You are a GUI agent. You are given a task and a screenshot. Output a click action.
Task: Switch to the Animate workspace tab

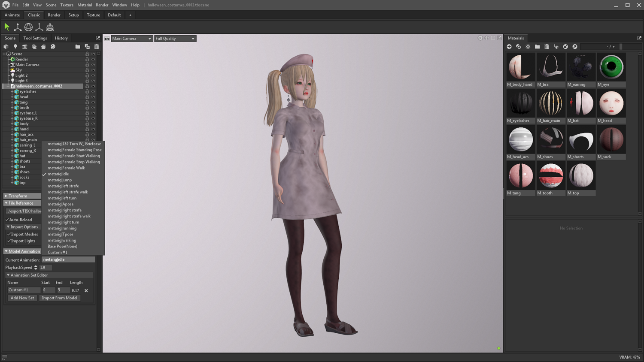12,15
